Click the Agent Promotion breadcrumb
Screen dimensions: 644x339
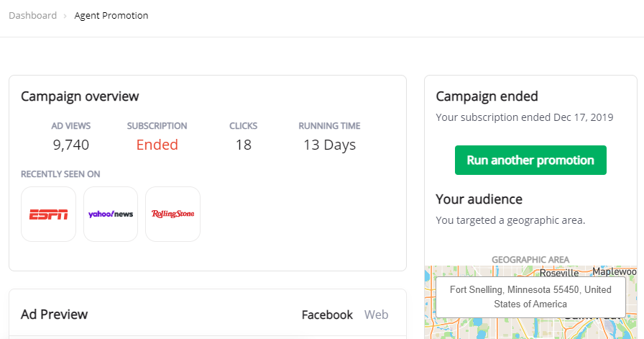tap(111, 15)
